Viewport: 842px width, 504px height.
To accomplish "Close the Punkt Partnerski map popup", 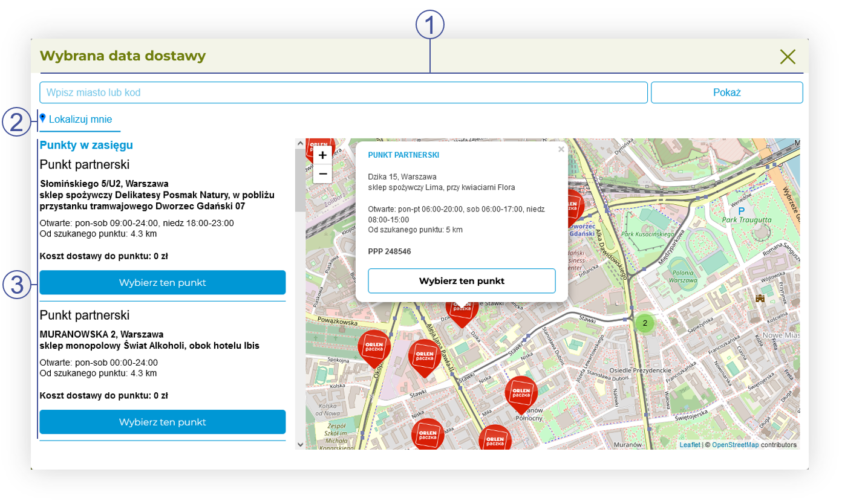I will pos(561,149).
